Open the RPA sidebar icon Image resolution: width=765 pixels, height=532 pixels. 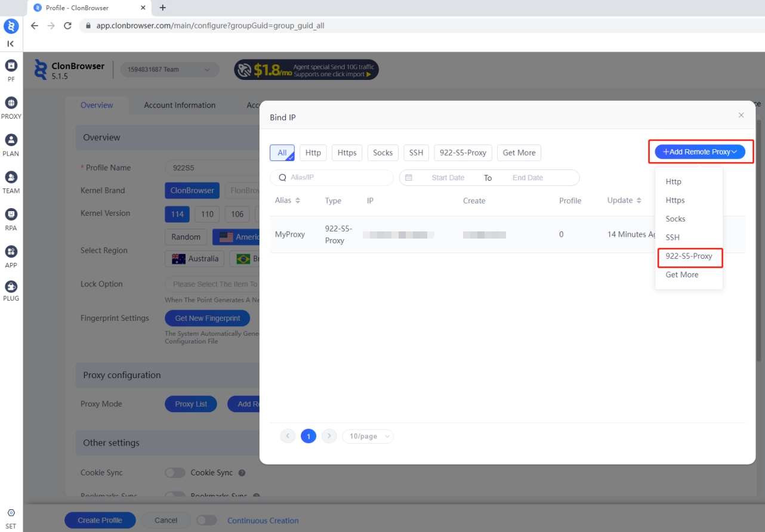[x=11, y=215]
